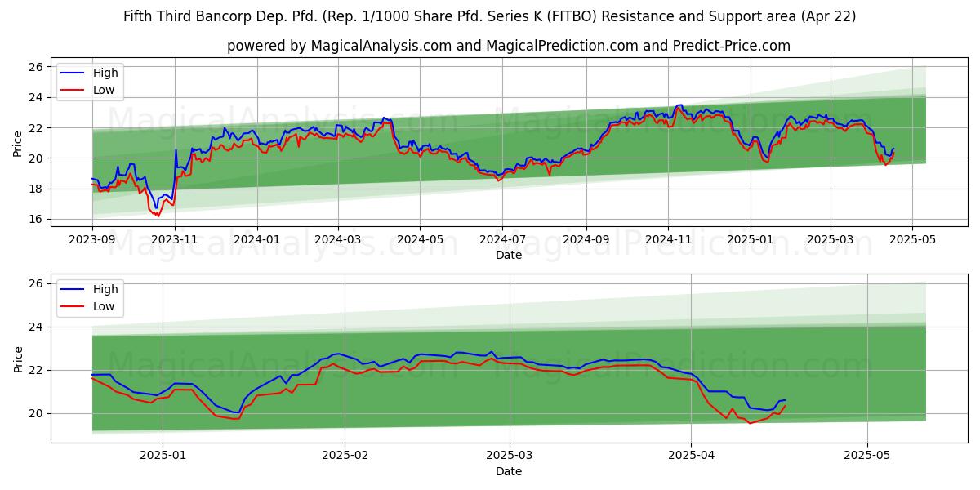980x490 pixels.
Task: Click the 'Date' axis label under bottom chart
Action: 509,471
